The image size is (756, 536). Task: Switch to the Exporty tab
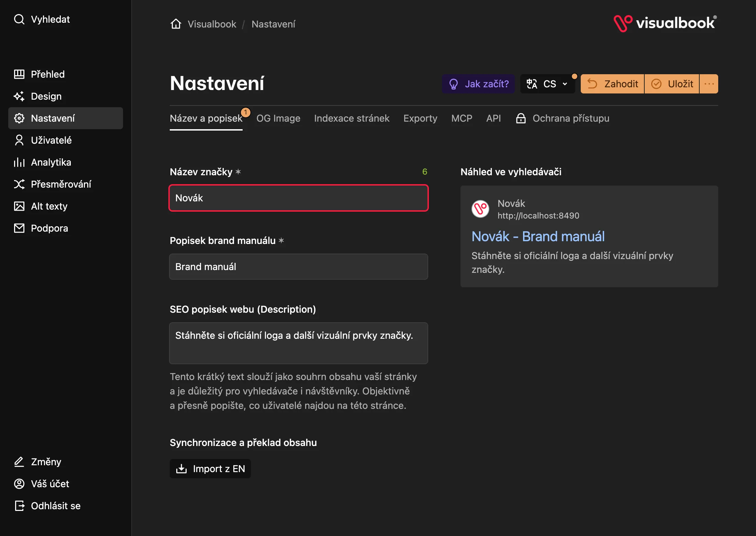tap(420, 118)
